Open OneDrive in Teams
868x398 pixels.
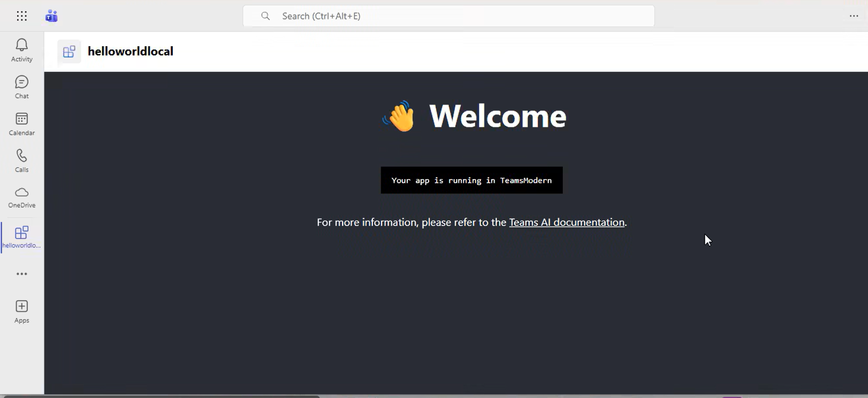(x=21, y=197)
